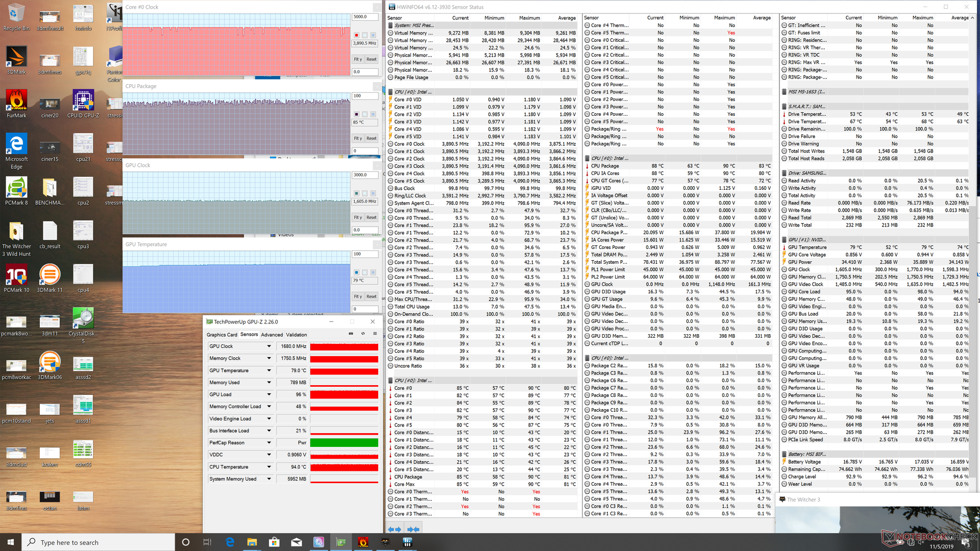Screen dimensions: 980x551
Task: Open the Mail app from the taskbar
Action: (x=297, y=542)
